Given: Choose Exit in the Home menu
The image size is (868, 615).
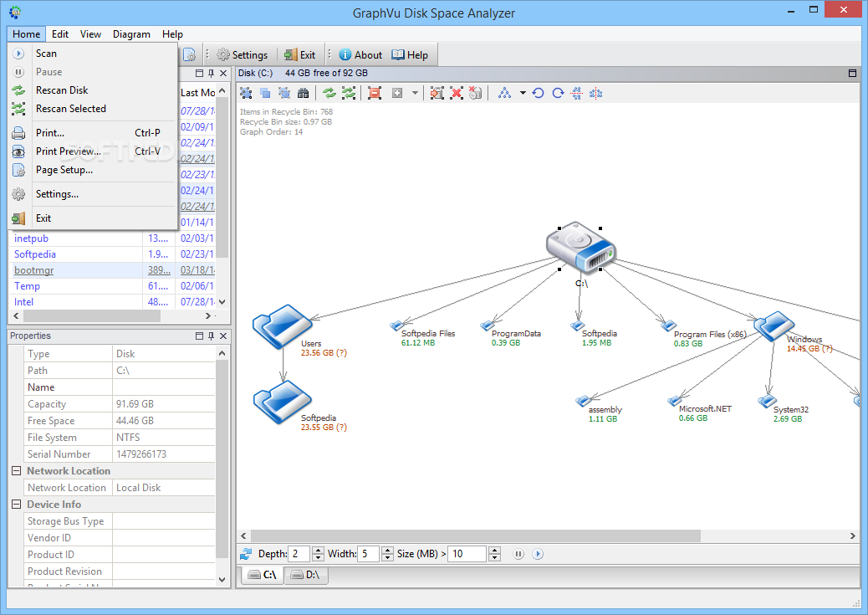Looking at the screenshot, I should 93,218.
